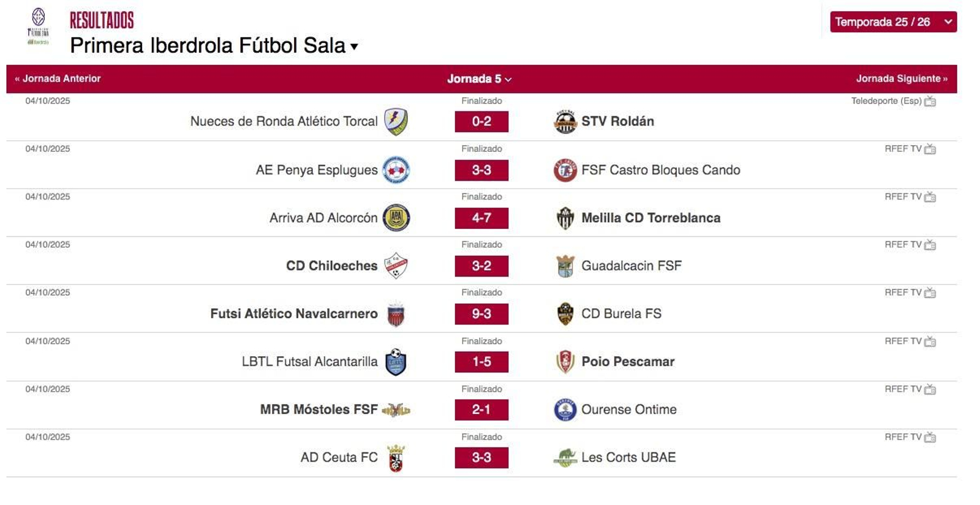This screenshot has width=980, height=505.
Task: Click the Les Corts UBAE badge
Action: click(567, 457)
